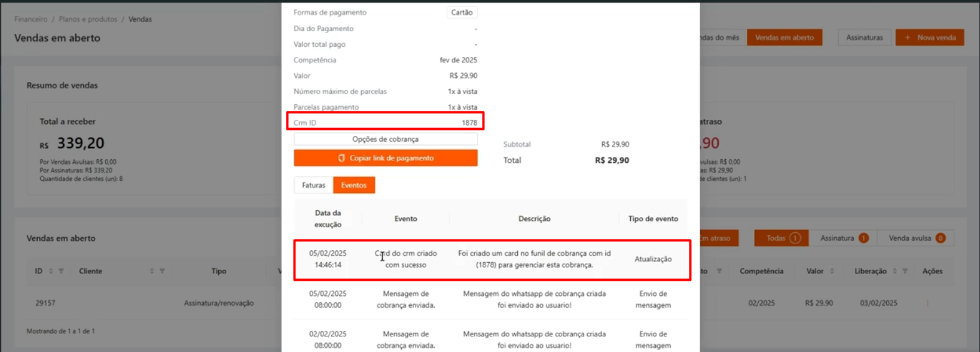Switch to the Eventos tab
Screen dimensions: 980x352
coord(354,186)
